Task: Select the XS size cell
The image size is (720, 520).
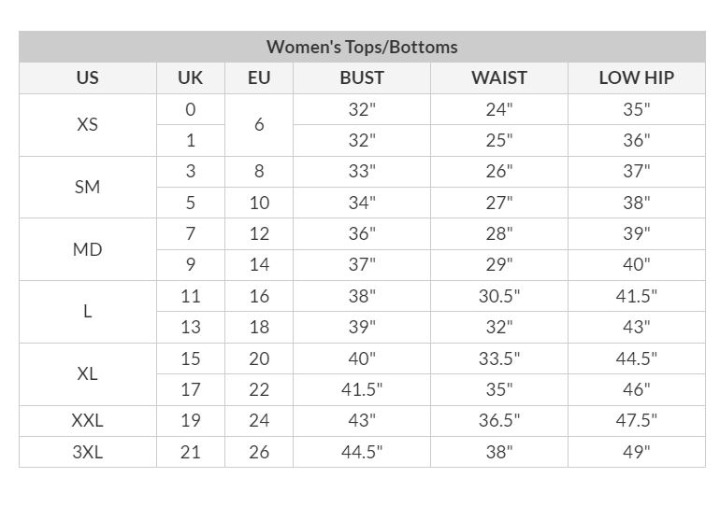Action: coord(87,124)
